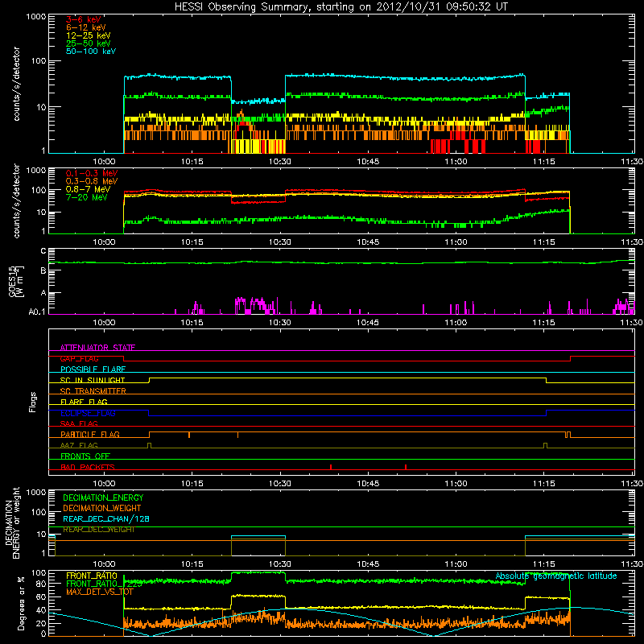
Task: Click the DECIMATION_WEIGHT legend label
Action: 102,508
